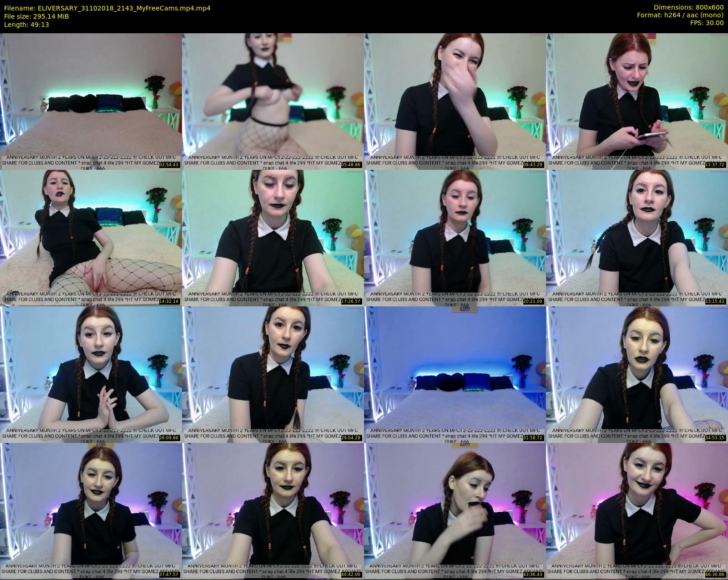
Task: Pick the frame stamped 40:42.00
Action: click(273, 511)
